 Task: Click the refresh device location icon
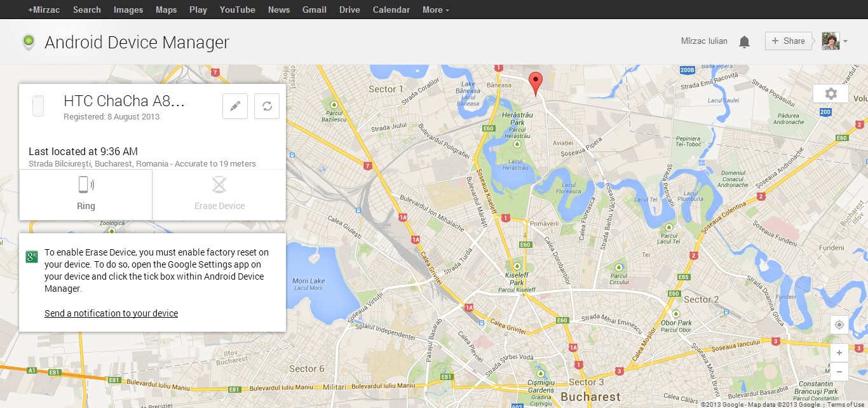click(267, 106)
